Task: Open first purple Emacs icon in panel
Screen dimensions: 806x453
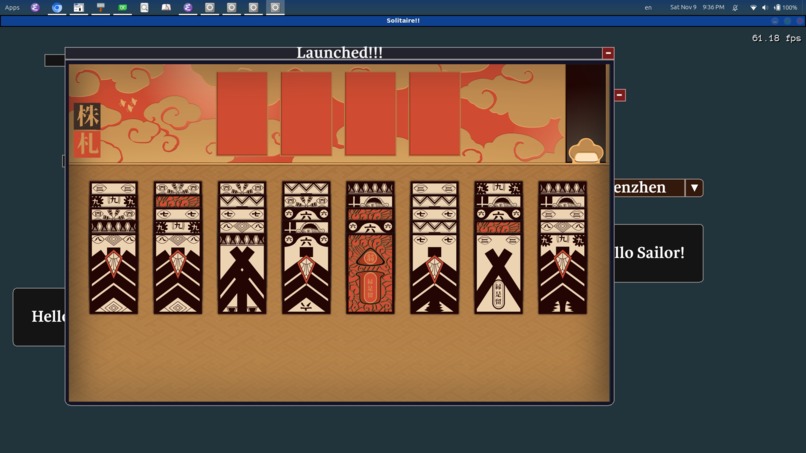Action: coord(35,7)
